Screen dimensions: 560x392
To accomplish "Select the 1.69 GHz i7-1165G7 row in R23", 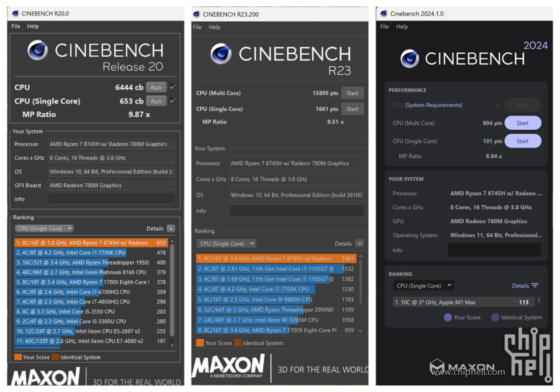I will (x=275, y=279).
